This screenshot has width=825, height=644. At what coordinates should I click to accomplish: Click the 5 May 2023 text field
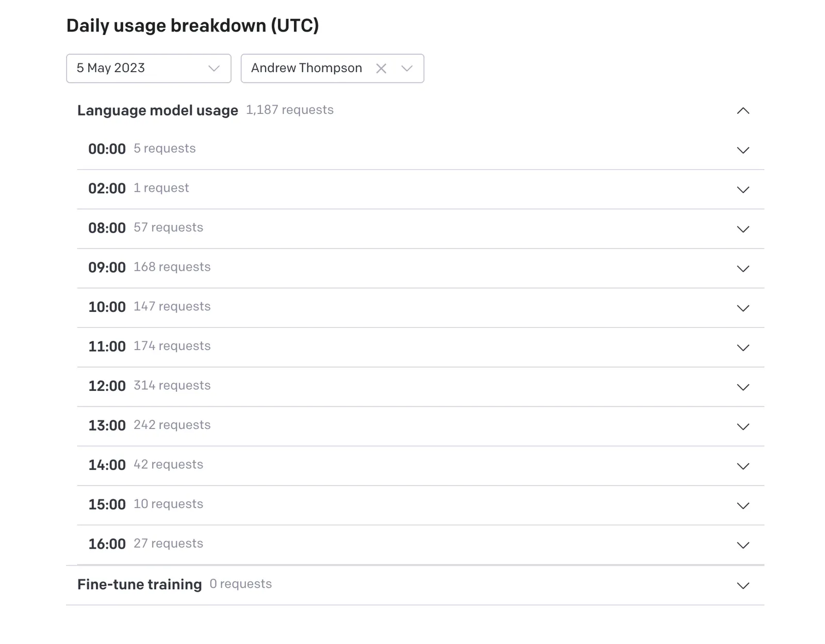[x=111, y=68]
